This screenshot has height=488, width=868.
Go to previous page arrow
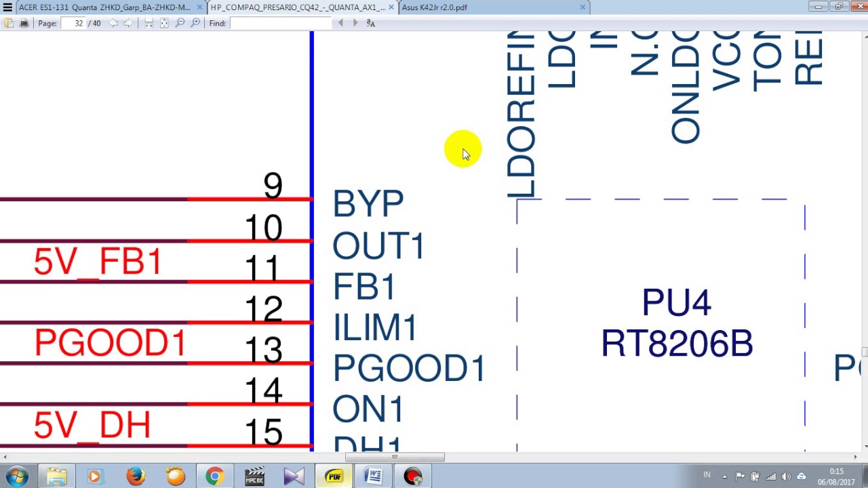[113, 23]
